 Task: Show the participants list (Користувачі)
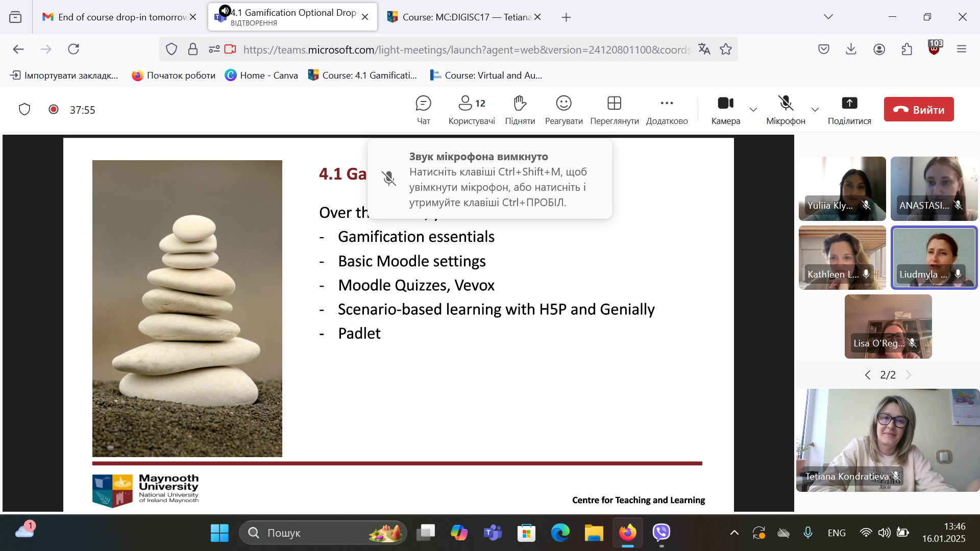pyautogui.click(x=471, y=109)
